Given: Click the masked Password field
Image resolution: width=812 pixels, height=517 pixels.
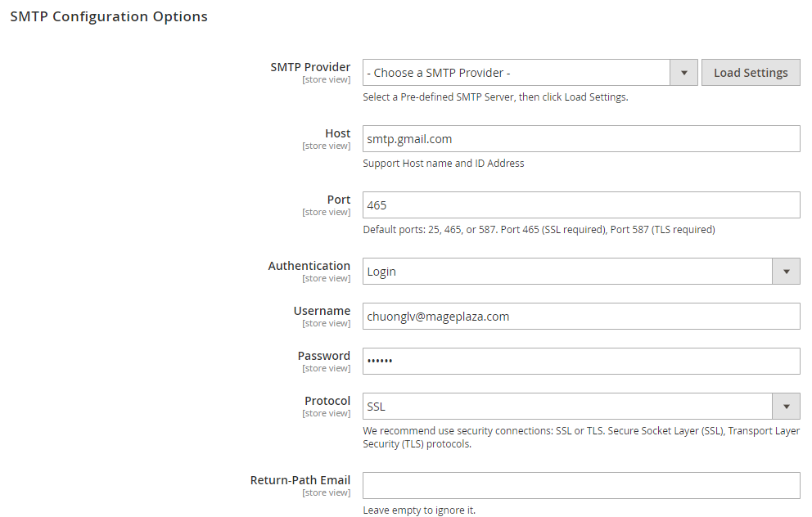Looking at the screenshot, I should [581, 362].
